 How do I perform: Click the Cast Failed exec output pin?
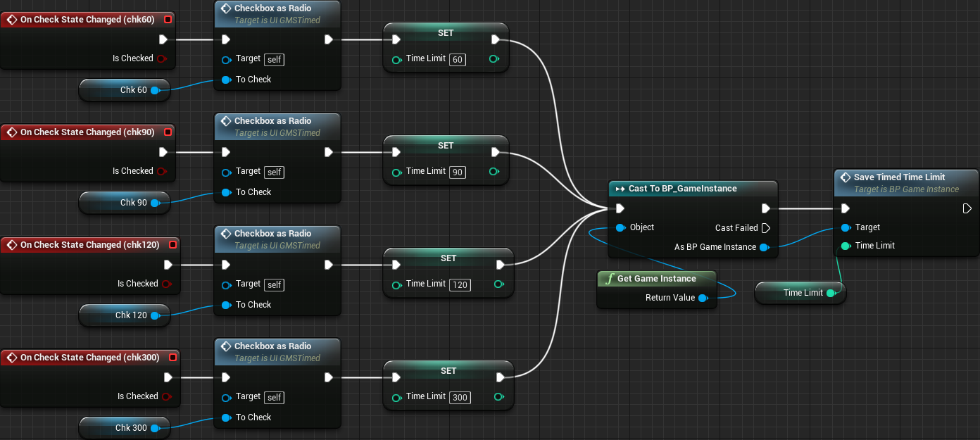(x=766, y=228)
